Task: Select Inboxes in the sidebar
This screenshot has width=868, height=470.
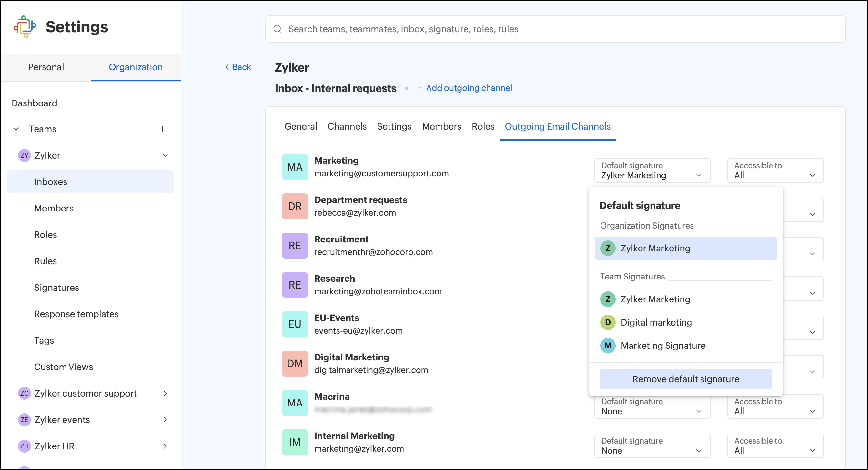Action: click(91, 182)
